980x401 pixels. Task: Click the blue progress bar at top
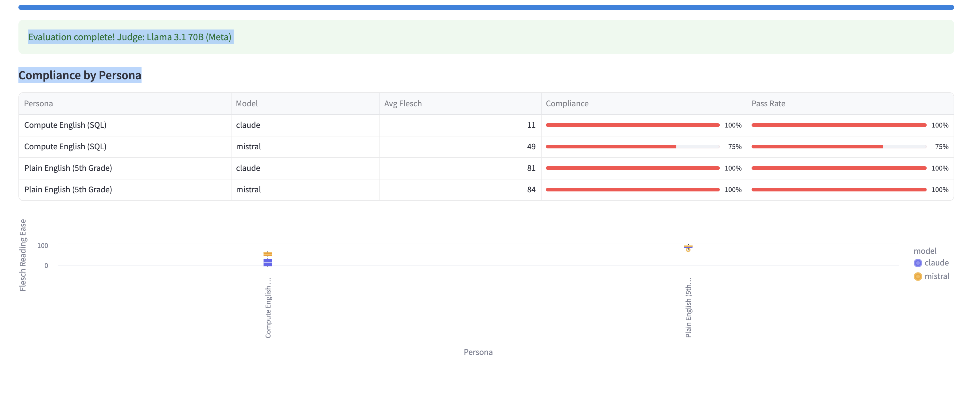pos(486,8)
